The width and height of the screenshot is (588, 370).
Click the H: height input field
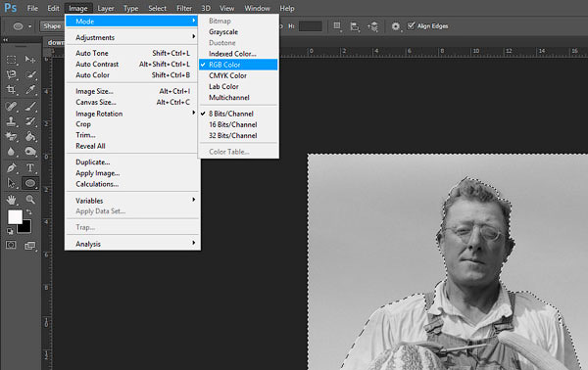(310, 26)
